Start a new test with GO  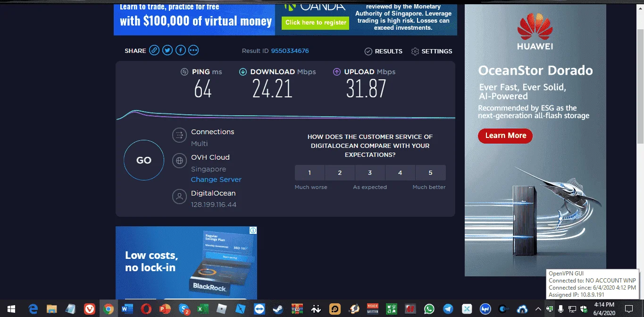coord(144,160)
